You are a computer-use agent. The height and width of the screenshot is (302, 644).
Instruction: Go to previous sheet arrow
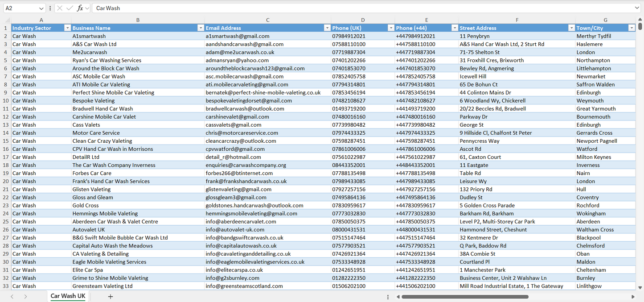pos(12,297)
